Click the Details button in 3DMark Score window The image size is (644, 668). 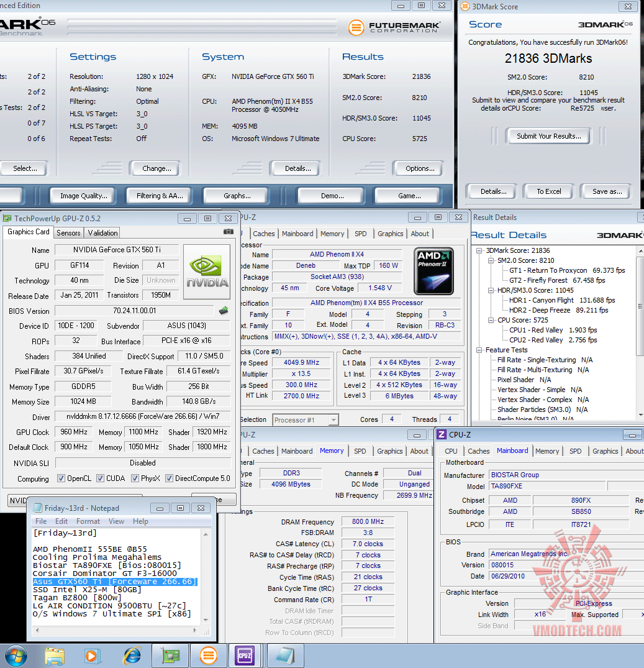click(493, 191)
